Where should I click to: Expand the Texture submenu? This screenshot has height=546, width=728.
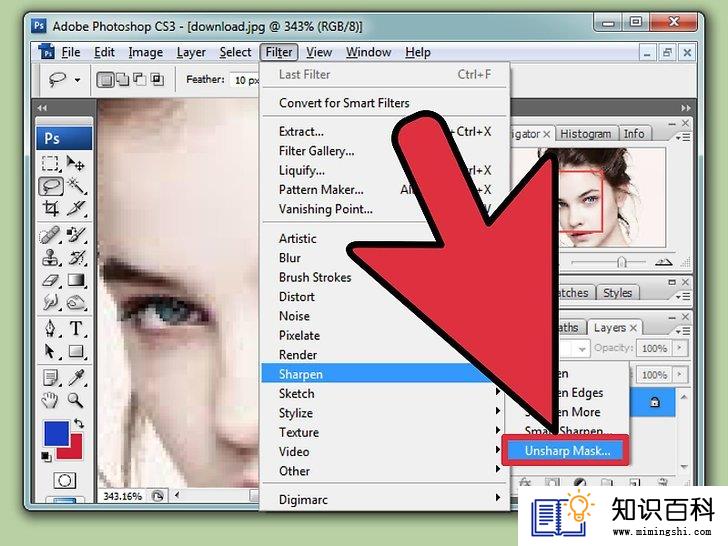click(x=498, y=430)
